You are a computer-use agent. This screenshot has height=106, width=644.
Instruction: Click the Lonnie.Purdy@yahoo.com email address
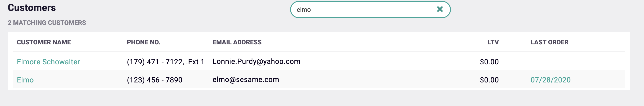tap(256, 61)
